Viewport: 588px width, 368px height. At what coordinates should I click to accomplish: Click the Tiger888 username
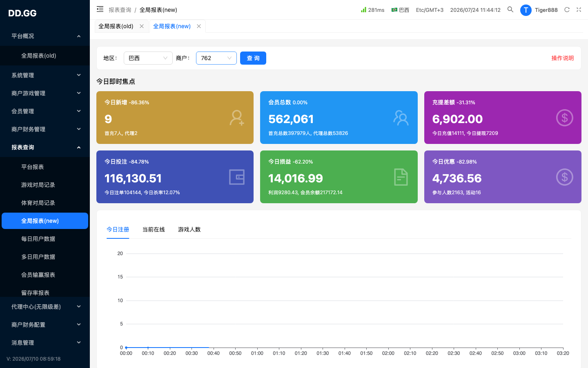546,10
